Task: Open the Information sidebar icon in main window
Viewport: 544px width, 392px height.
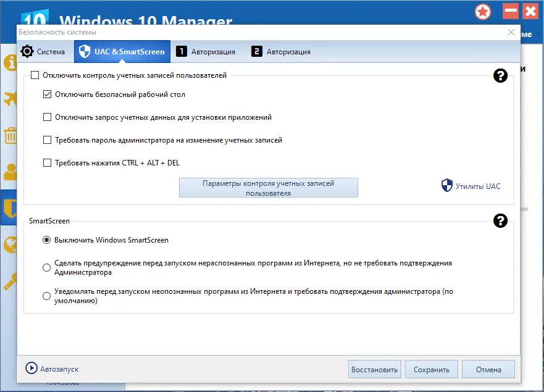Action: 10,63
